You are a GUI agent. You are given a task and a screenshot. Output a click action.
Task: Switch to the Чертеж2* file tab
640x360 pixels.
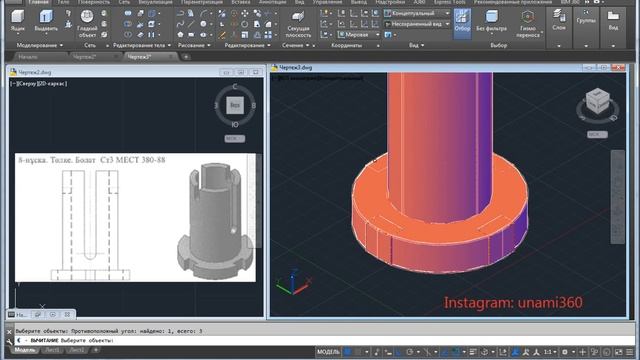[x=85, y=57]
